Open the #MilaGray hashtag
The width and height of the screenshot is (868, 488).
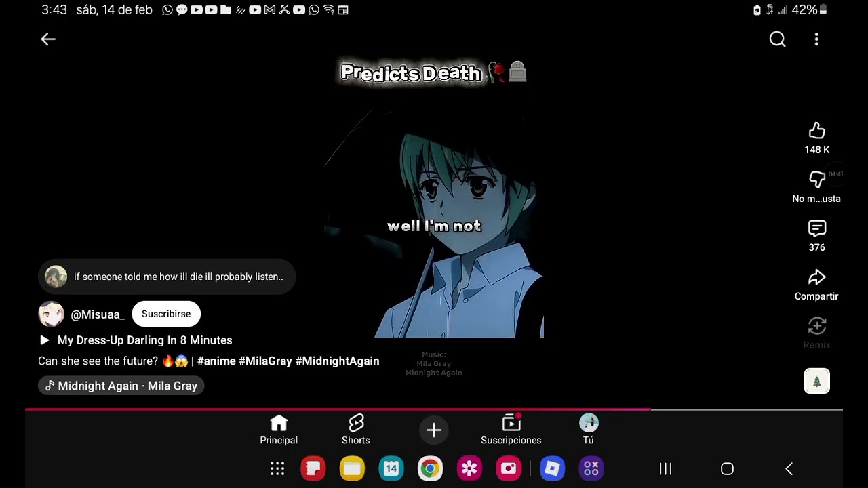[x=265, y=361]
